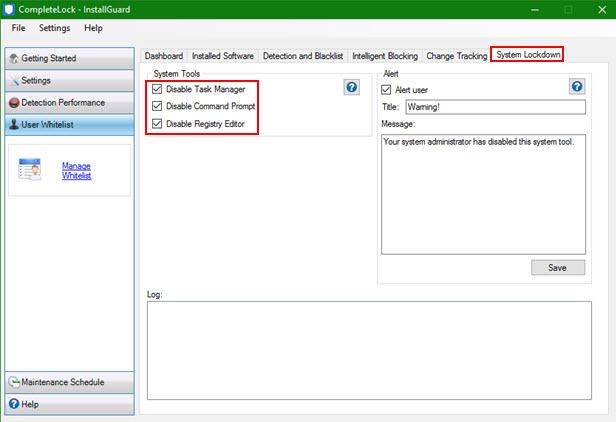Screen dimensions: 616x422
Task: Click the Maintenance Schedule clock icon
Action: pos(14,382)
